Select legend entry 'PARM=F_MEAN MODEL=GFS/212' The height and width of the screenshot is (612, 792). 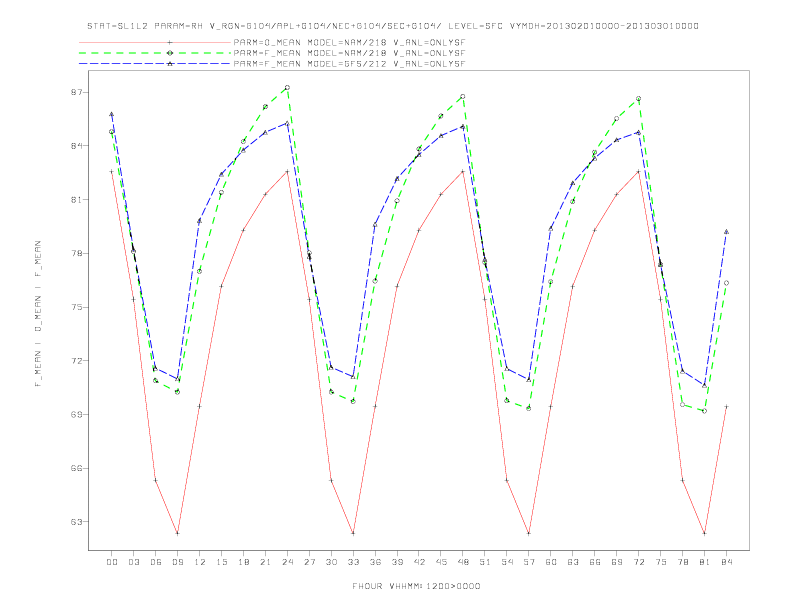pos(349,64)
